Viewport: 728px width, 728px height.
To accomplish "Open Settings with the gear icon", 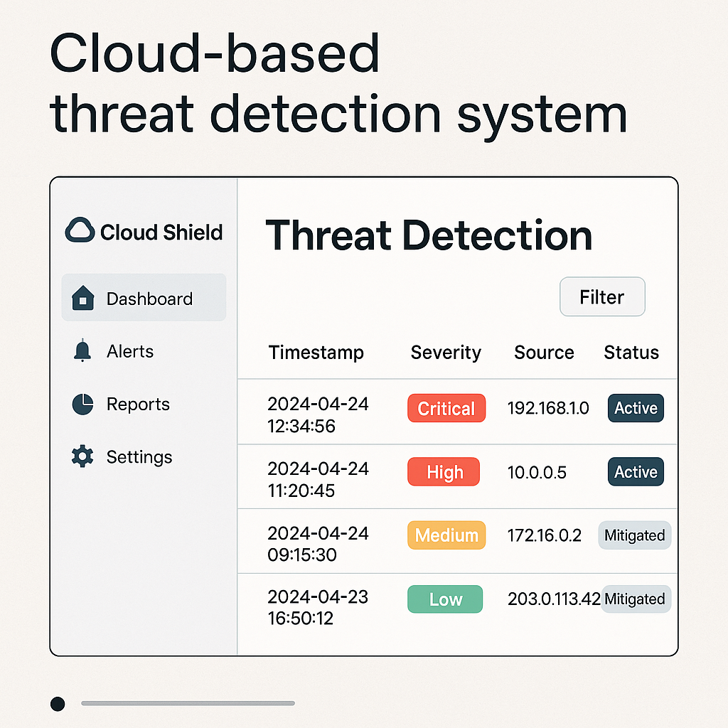I will coord(81,456).
